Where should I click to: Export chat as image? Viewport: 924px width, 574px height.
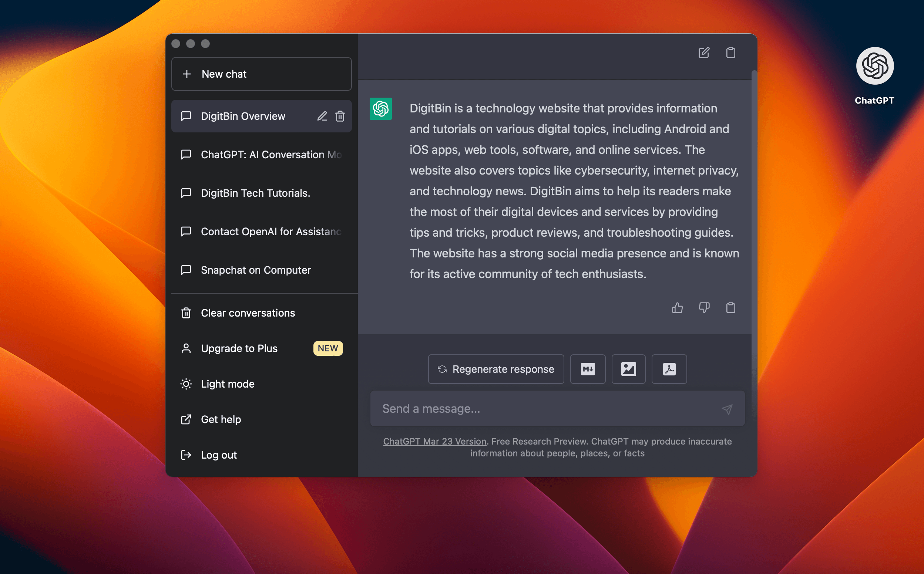point(629,369)
